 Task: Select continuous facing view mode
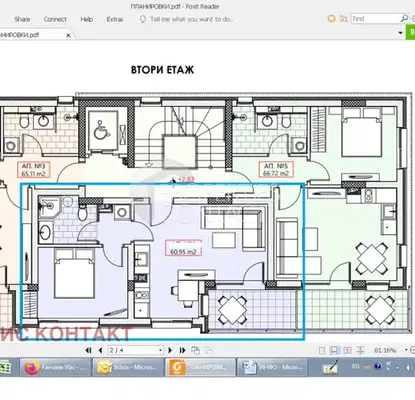[360, 351]
